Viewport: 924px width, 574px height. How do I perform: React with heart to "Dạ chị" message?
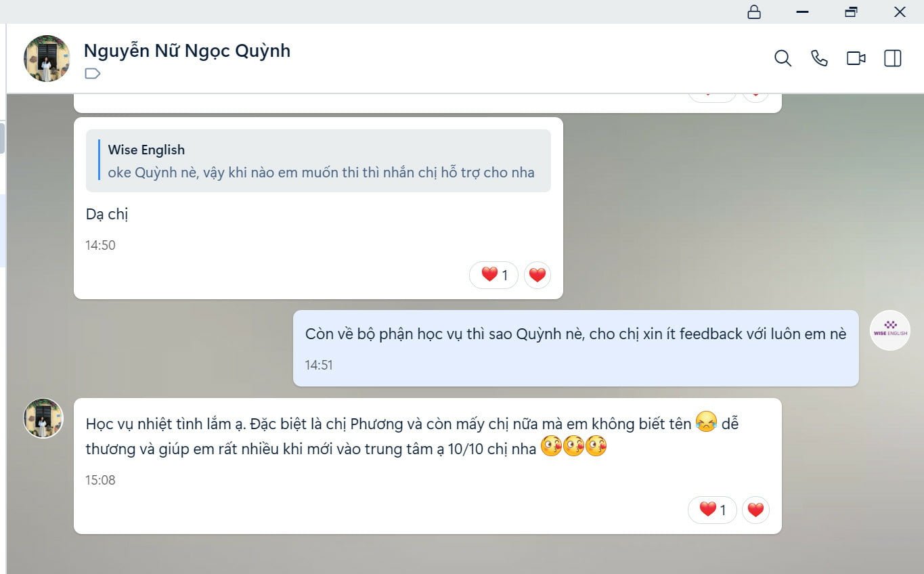point(537,275)
